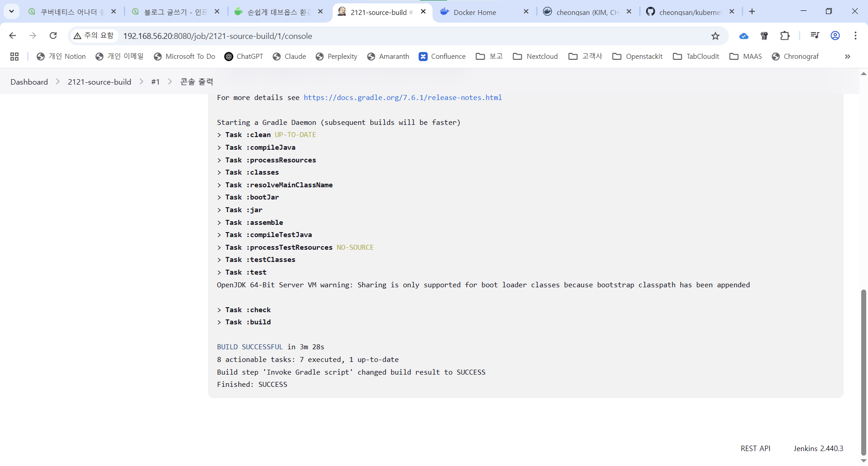Open the Perplexity bookmark
Viewport: 868px width, 466px height.
pos(336,57)
